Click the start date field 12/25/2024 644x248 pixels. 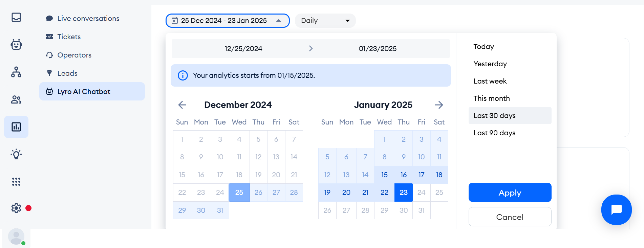coord(243,49)
